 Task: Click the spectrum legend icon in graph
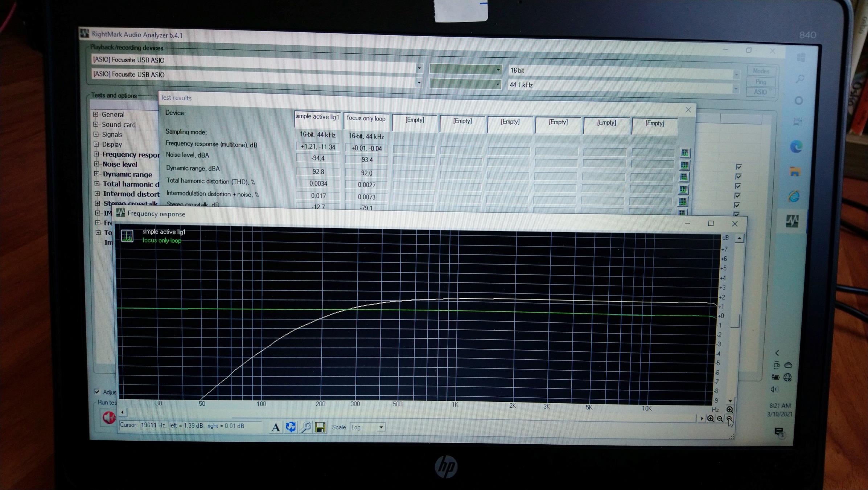click(x=127, y=236)
